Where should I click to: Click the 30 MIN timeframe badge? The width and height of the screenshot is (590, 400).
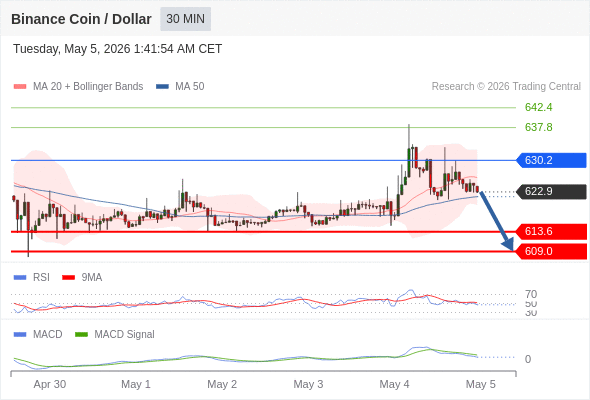tap(186, 19)
